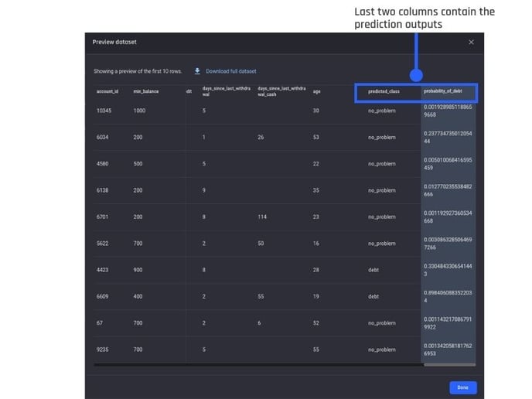Viewport: 532px width, 399px height.
Task: Click min_balance value 1000
Action: (x=139, y=111)
